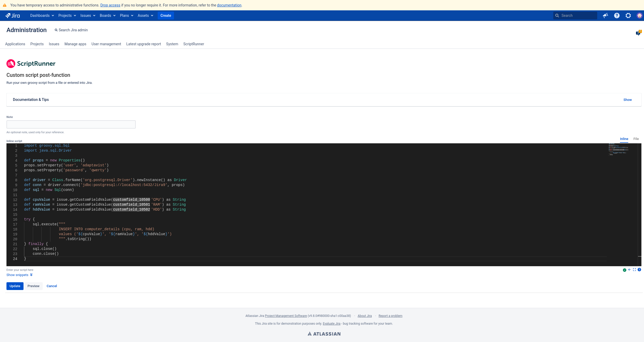644x342 pixels.
Task: Open the editor help question mark icon
Action: point(640,270)
